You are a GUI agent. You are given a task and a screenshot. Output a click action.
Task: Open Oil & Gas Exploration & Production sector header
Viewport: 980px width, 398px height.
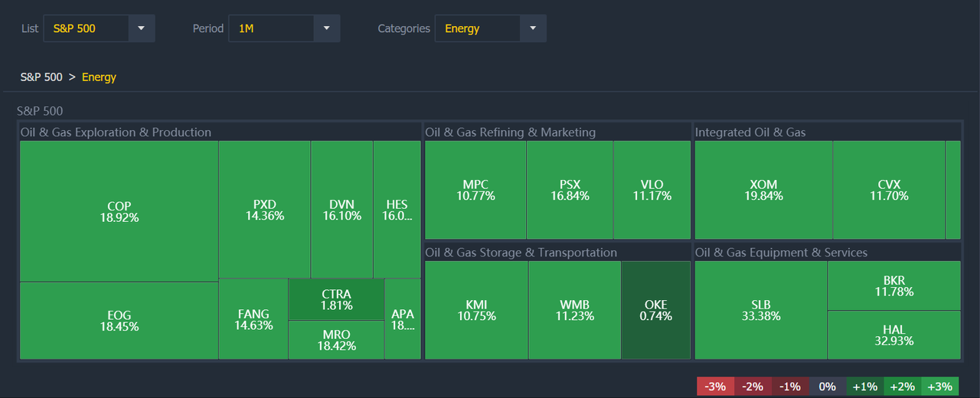[x=116, y=132]
